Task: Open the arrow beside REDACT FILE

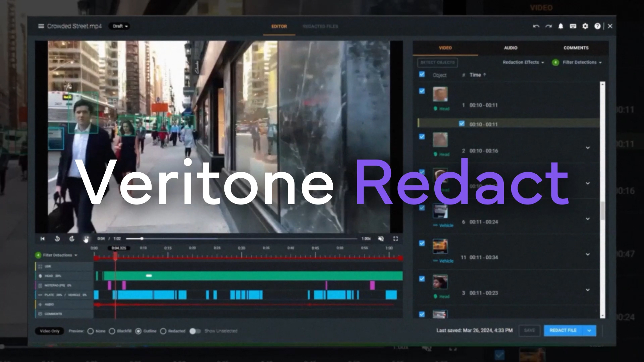Action: tap(589, 330)
